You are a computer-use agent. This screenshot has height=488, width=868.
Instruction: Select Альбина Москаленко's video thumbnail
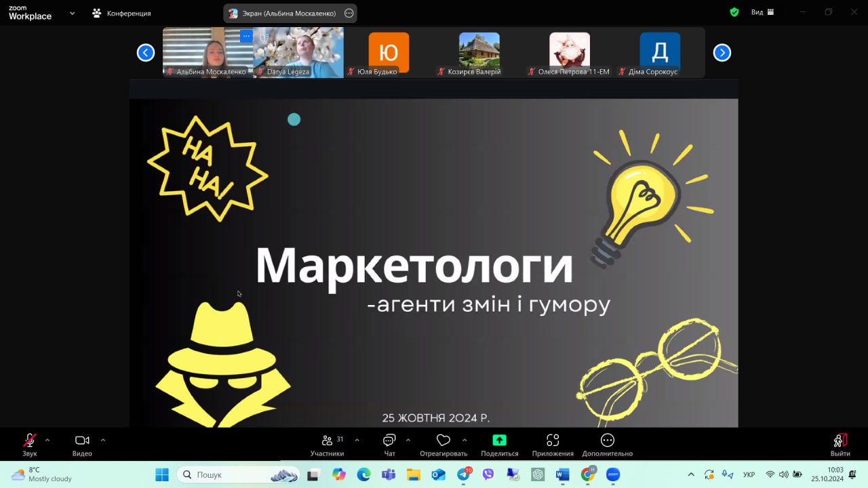click(208, 52)
